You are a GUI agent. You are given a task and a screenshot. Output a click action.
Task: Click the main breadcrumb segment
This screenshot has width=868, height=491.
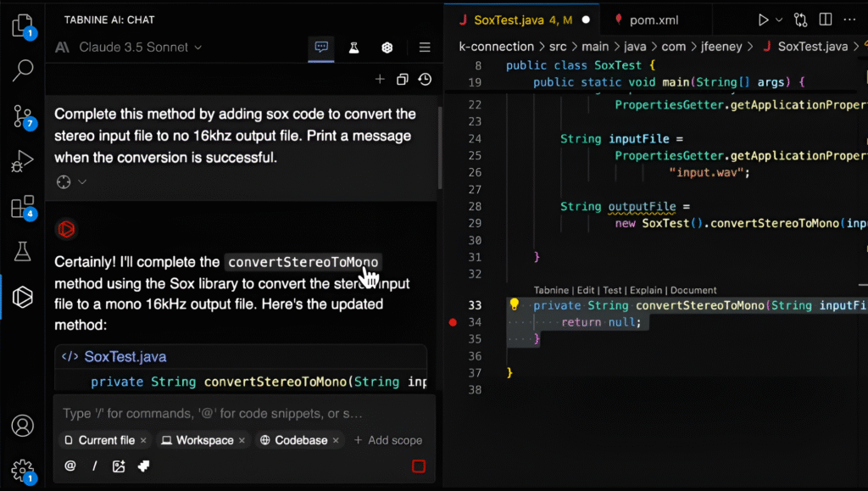(x=595, y=47)
